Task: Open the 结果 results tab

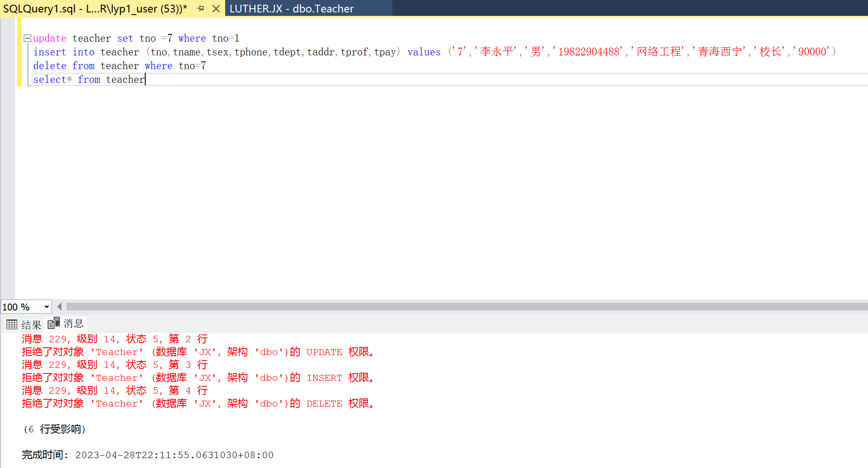Action: [x=31, y=325]
